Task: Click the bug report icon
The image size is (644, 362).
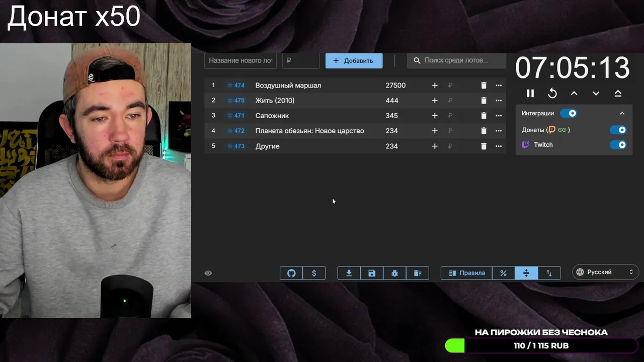Action: 394,273
